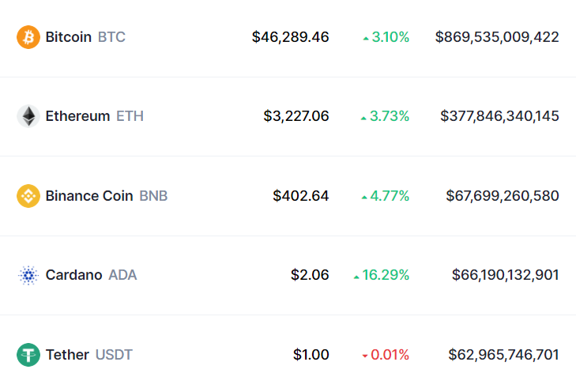
Task: Open the Bitcoin coin name link
Action: pyautogui.click(x=69, y=37)
